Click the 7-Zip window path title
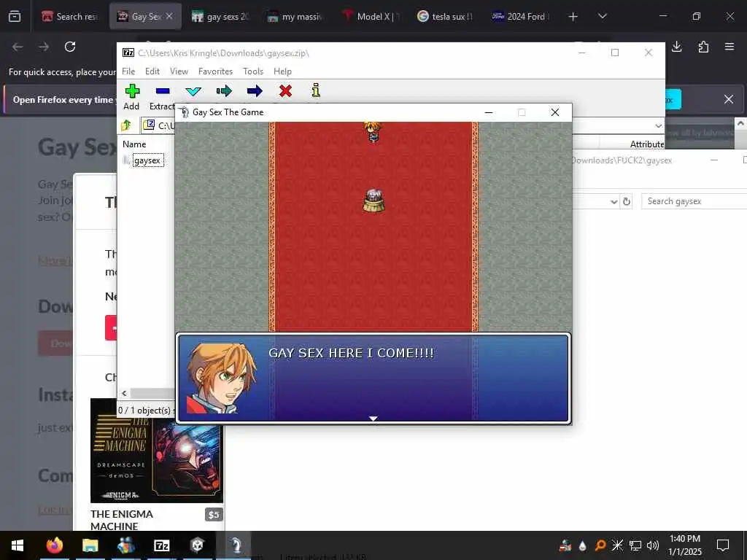The height and width of the screenshot is (560, 747). pyautogui.click(x=223, y=52)
